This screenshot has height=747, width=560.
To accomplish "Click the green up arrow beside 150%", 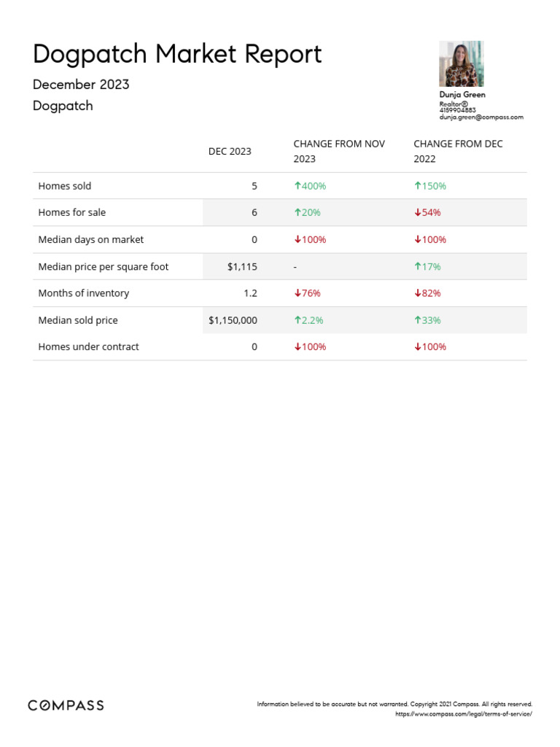I will 417,186.
